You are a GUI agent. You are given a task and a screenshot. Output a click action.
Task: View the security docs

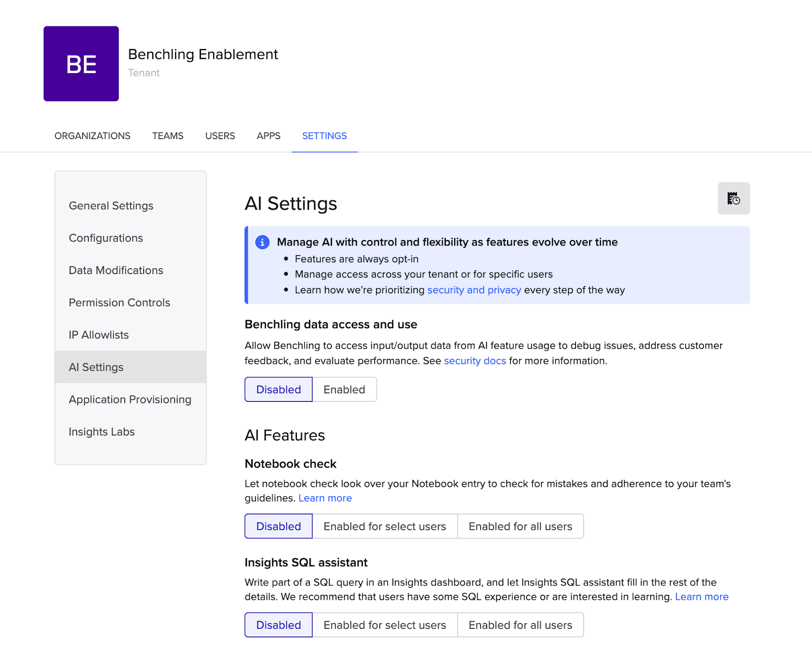click(475, 361)
